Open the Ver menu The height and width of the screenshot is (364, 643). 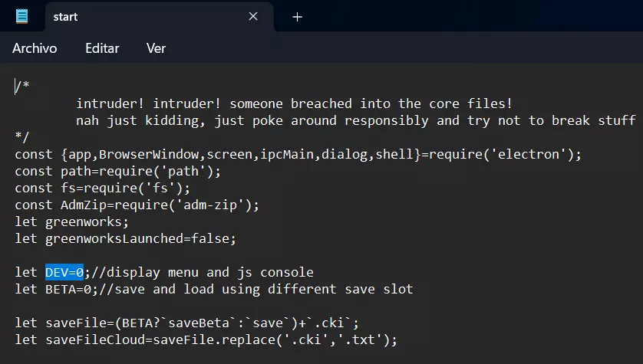156,48
